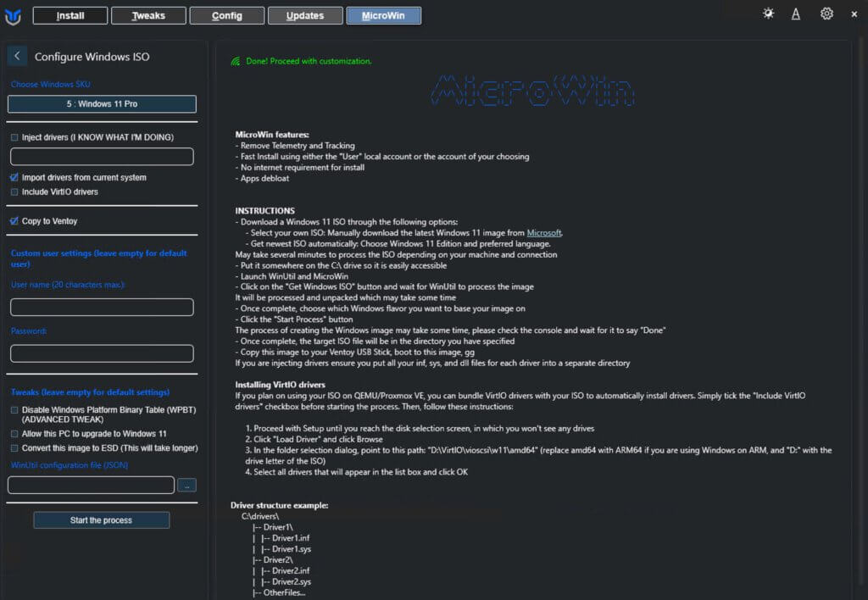Click the 'MicroWin features:' heading

pos(272,135)
